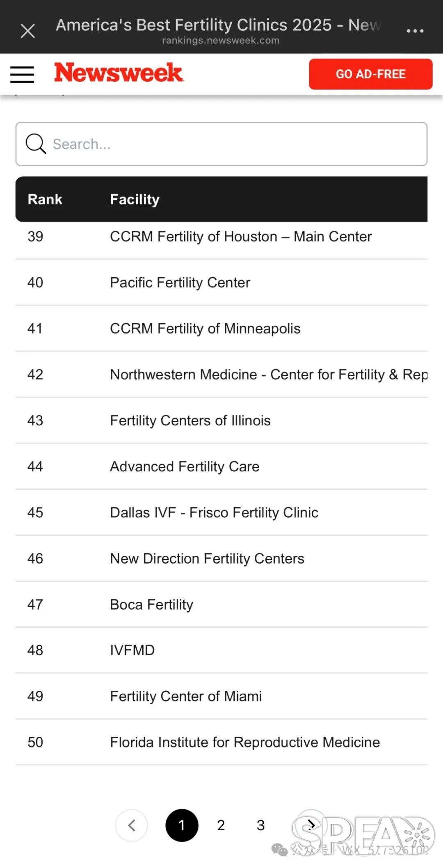
Task: Tap the Newsweek logo
Action: (119, 73)
